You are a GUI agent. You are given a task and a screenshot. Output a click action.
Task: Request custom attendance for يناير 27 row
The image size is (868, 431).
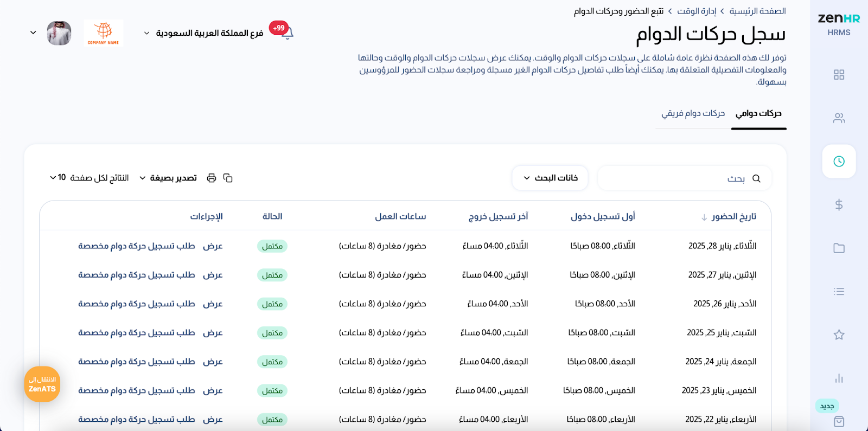click(136, 275)
